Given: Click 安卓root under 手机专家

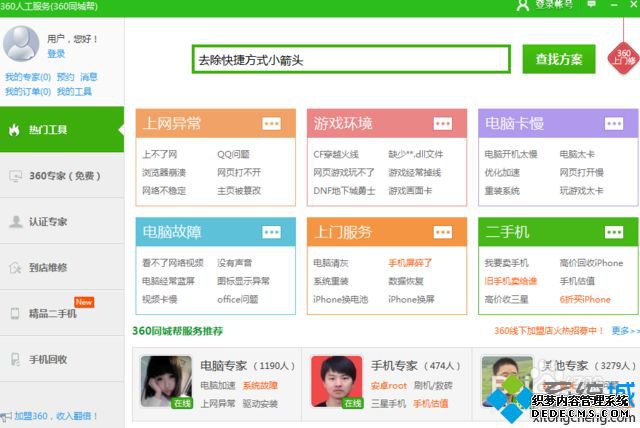Looking at the screenshot, I should pos(389,386).
